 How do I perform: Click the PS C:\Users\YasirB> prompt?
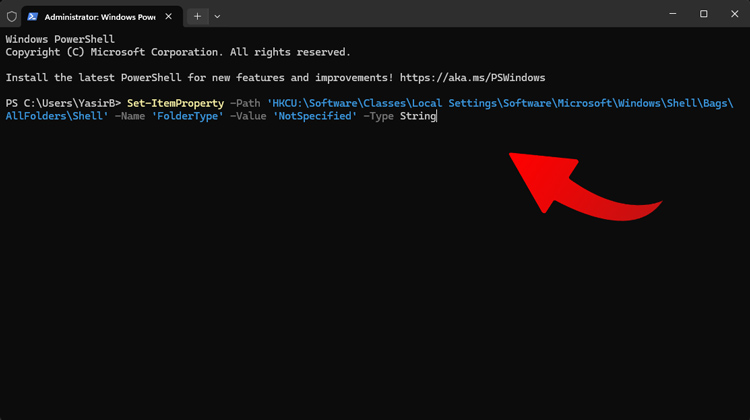[63, 103]
